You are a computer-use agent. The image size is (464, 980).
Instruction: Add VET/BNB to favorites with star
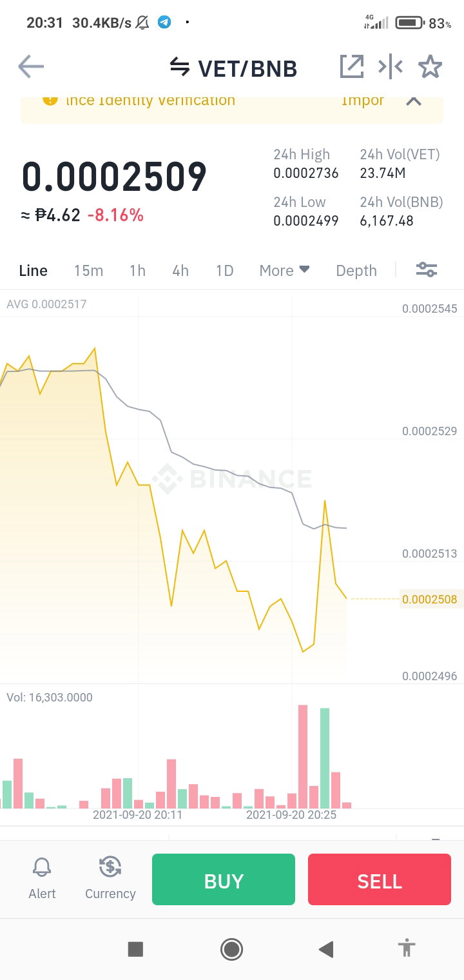[430, 66]
